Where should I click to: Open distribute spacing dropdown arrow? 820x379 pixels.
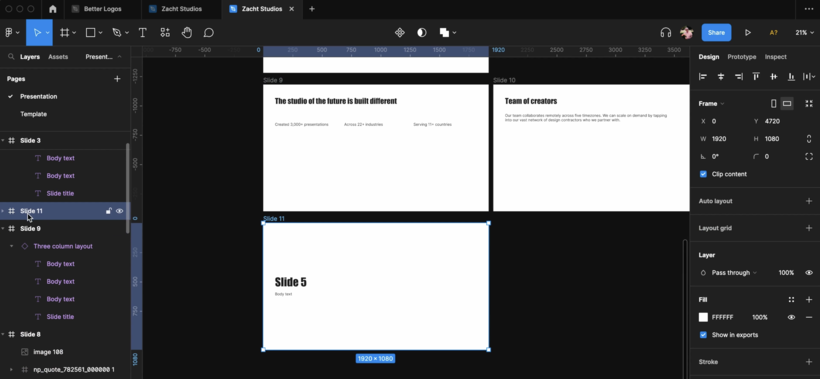814,76
